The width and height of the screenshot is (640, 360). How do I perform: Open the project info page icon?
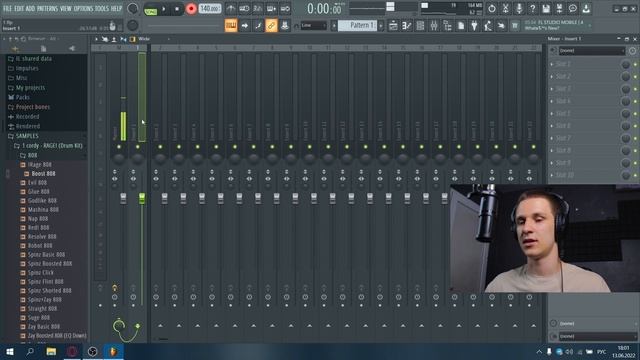[x=461, y=26]
